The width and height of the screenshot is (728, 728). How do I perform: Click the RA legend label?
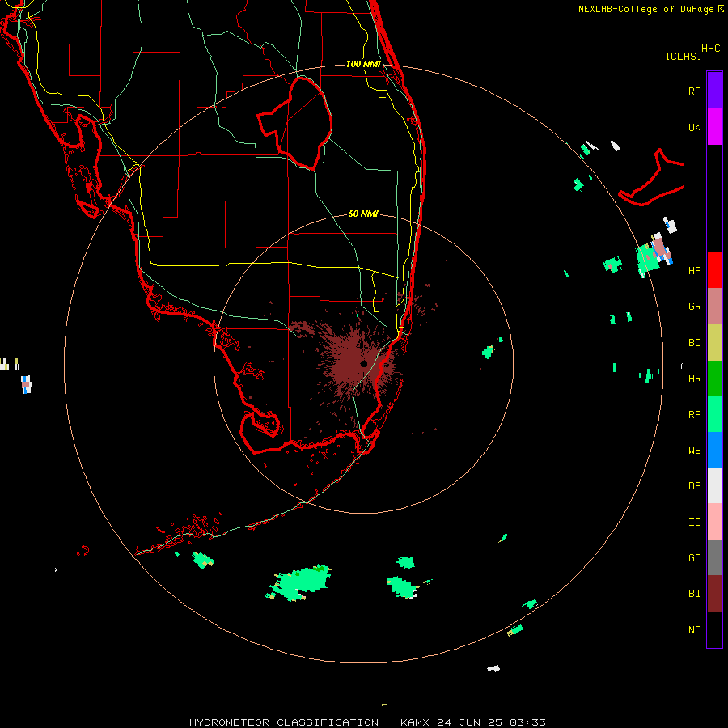(694, 414)
